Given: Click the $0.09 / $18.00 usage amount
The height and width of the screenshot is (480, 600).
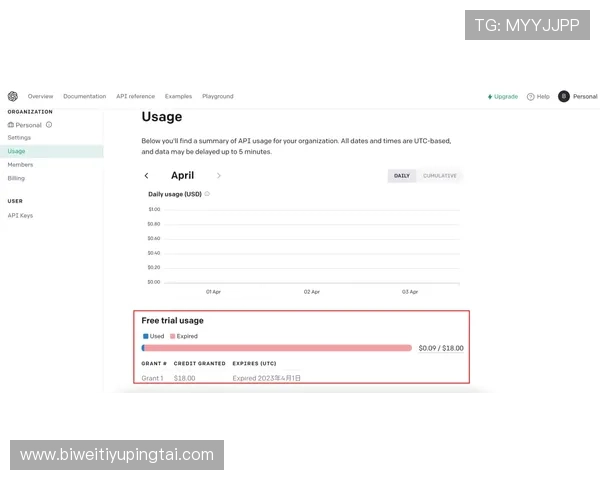Looking at the screenshot, I should [x=441, y=348].
